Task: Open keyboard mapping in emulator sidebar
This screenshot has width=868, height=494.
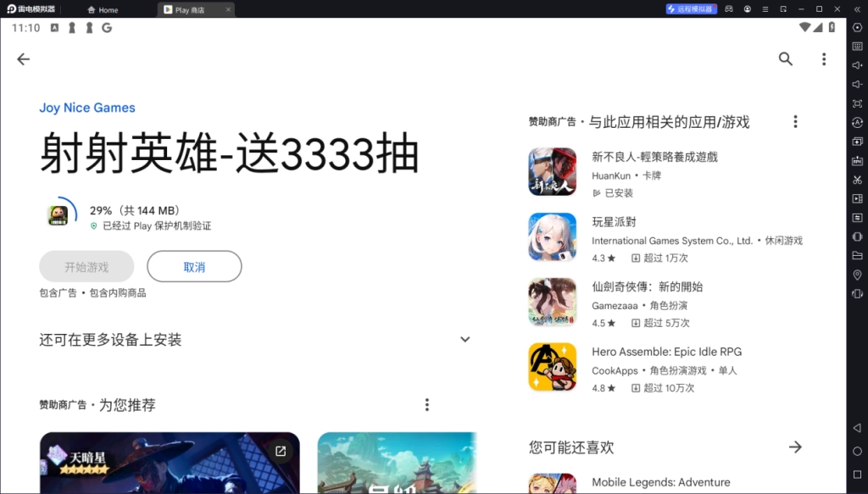Action: click(858, 47)
